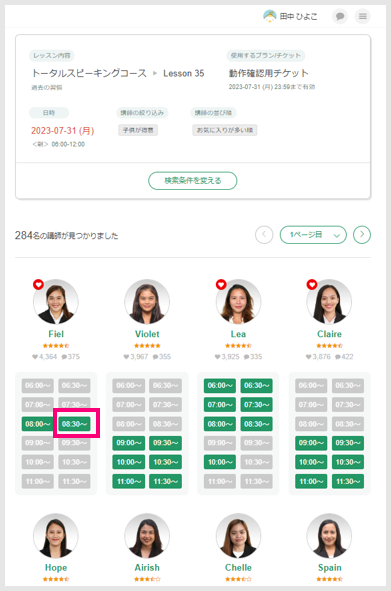Click the Claire name link

329,334
